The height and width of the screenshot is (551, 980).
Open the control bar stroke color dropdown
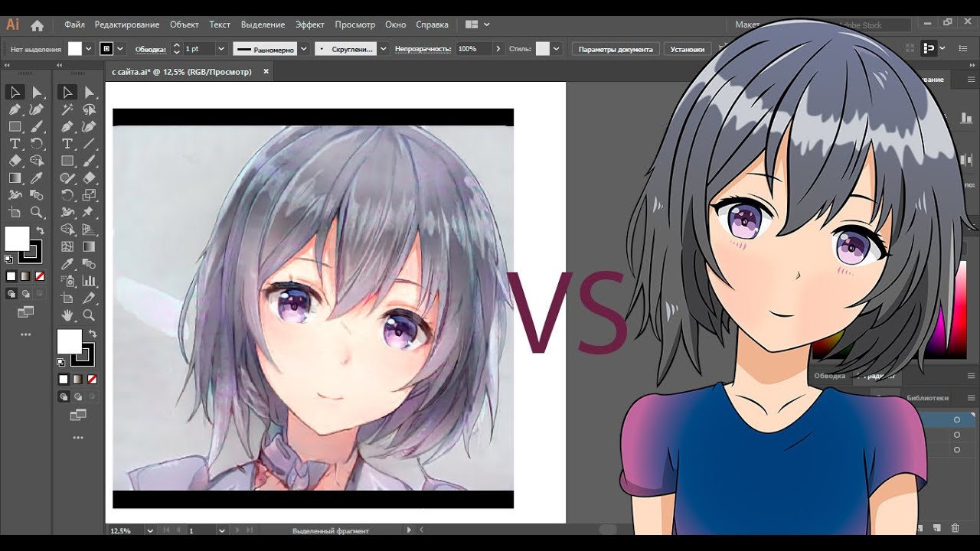(x=120, y=49)
